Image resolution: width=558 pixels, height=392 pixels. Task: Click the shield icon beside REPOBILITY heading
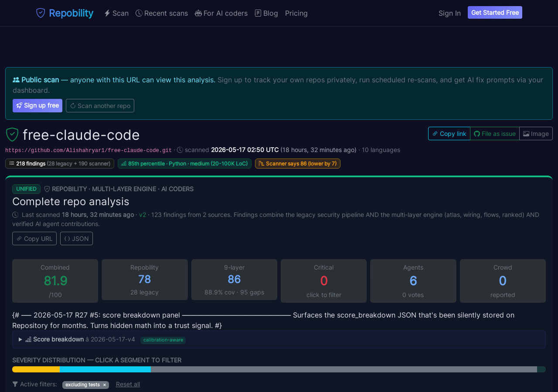[x=47, y=189]
